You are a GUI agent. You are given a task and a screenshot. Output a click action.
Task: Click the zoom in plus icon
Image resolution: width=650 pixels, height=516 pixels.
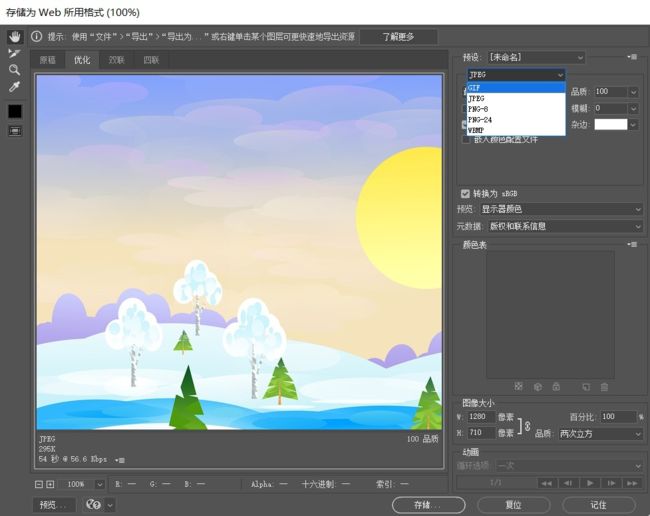(x=50, y=484)
